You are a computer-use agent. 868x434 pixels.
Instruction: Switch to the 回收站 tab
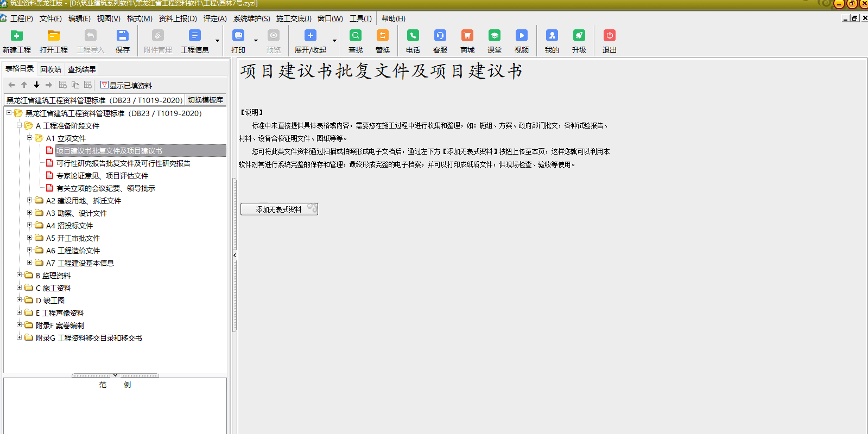pos(50,69)
